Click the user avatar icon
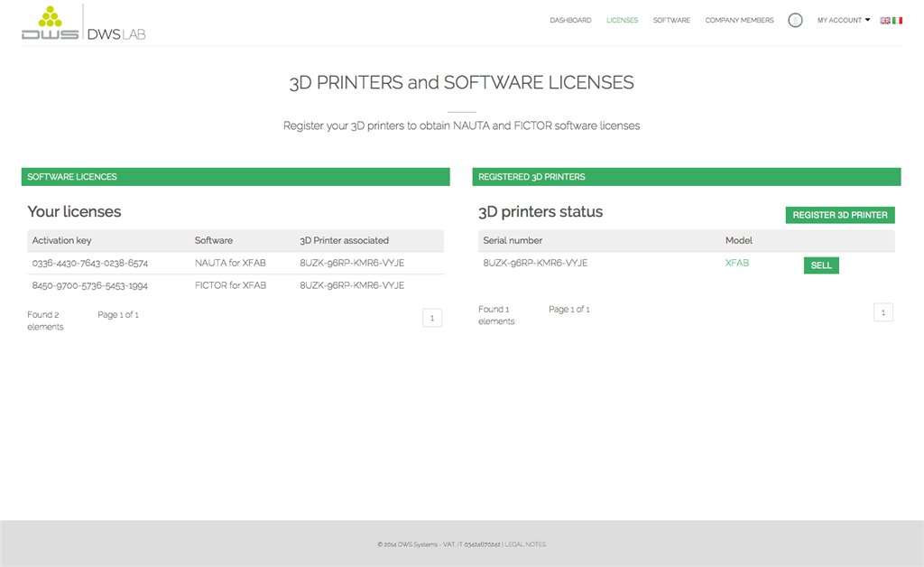The image size is (924, 567). pos(795,20)
